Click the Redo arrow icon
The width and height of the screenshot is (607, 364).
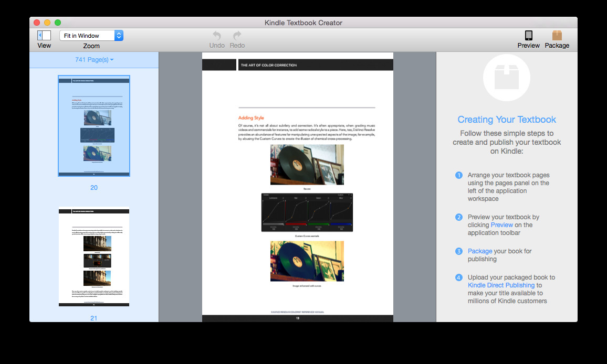click(237, 36)
